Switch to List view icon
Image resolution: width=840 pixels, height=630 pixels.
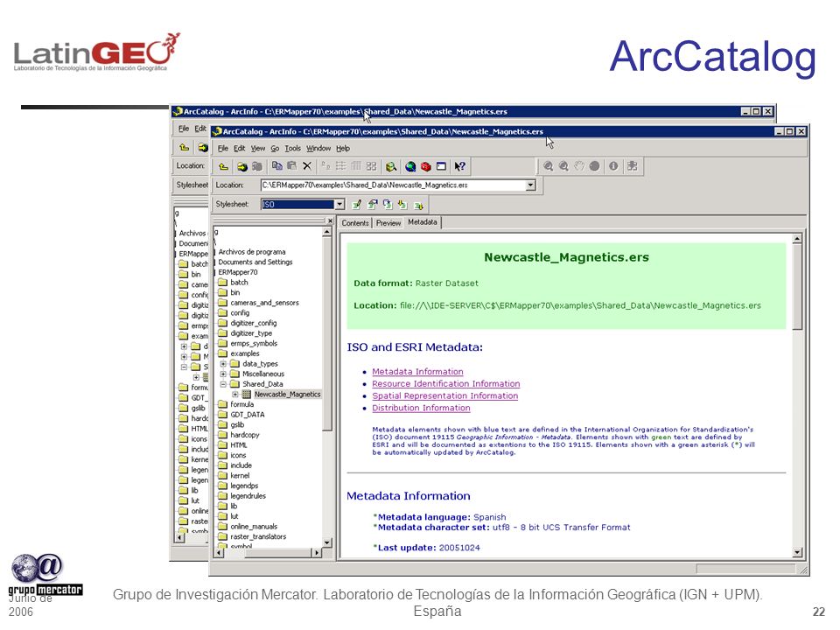point(340,166)
